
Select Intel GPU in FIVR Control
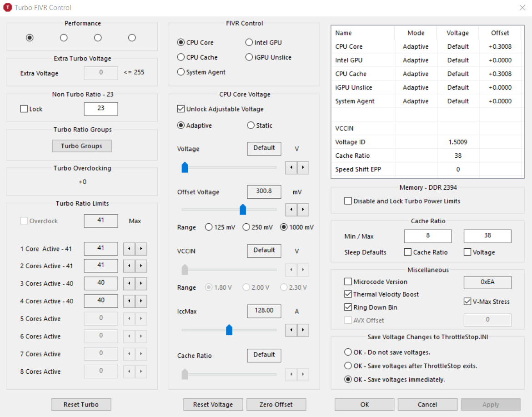click(264, 42)
